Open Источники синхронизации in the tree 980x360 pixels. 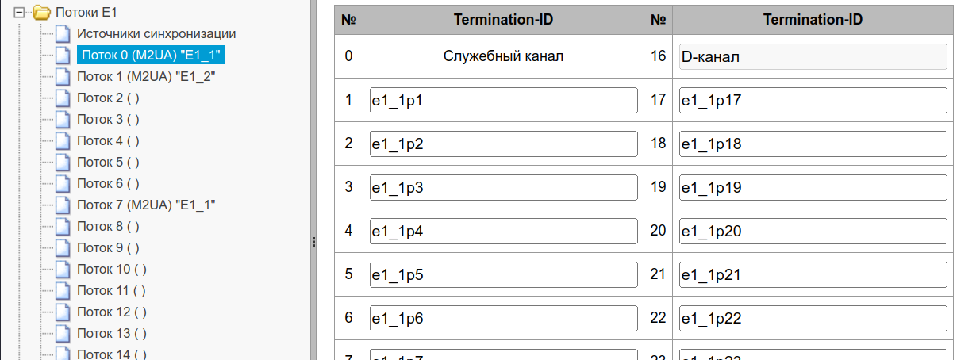(156, 34)
